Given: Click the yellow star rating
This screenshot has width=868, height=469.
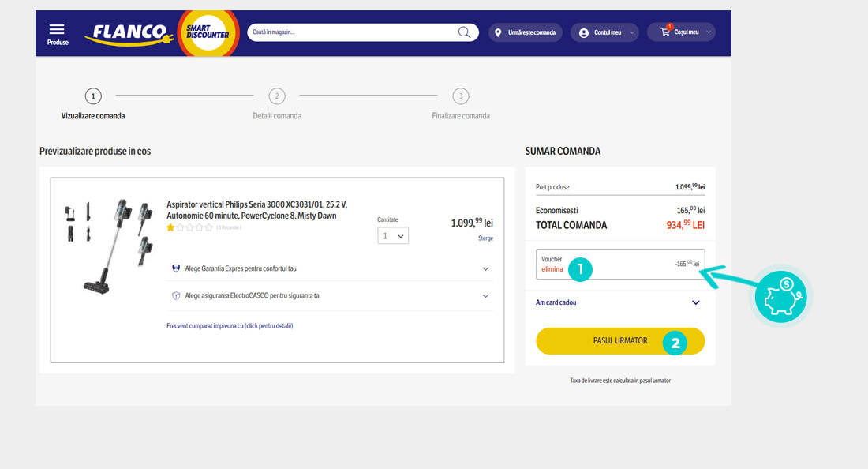Looking at the screenshot, I should pos(170,227).
